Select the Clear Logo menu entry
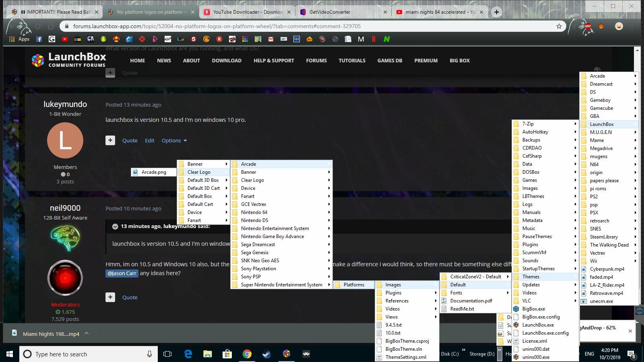The height and width of the screenshot is (362, 644). coord(203,172)
